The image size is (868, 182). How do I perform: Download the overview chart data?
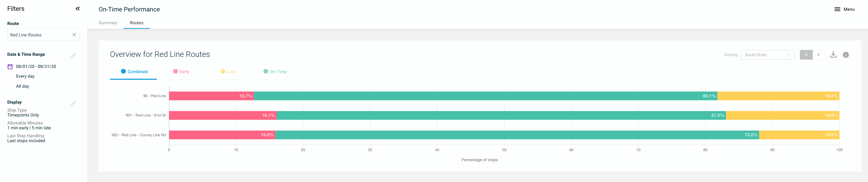click(x=833, y=55)
